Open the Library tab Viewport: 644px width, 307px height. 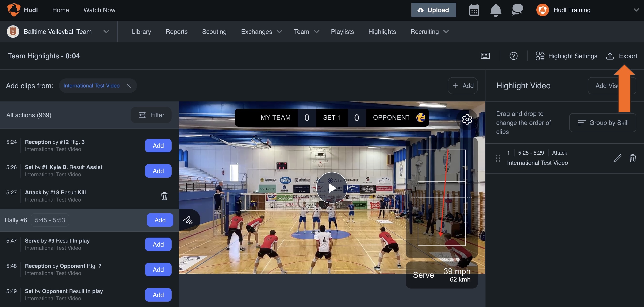pyautogui.click(x=141, y=32)
